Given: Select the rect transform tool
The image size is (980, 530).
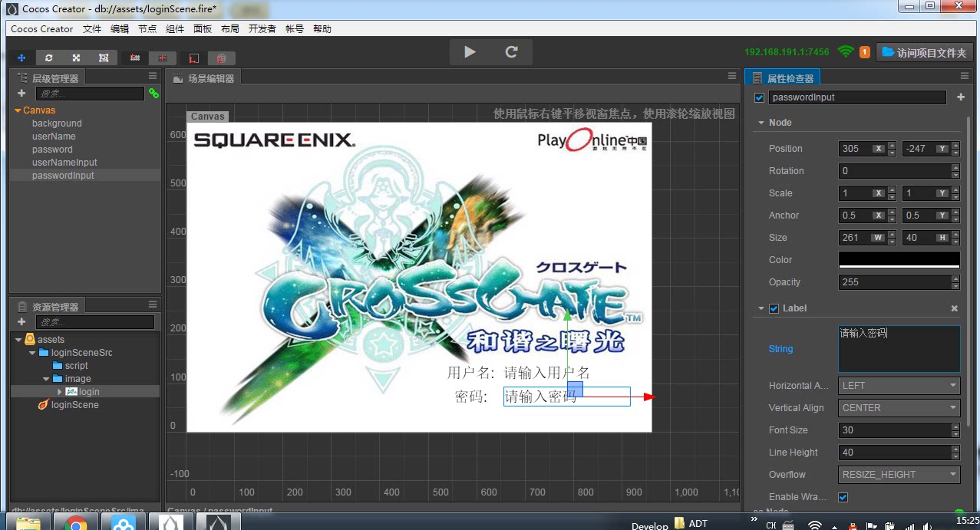Looking at the screenshot, I should pyautogui.click(x=104, y=58).
